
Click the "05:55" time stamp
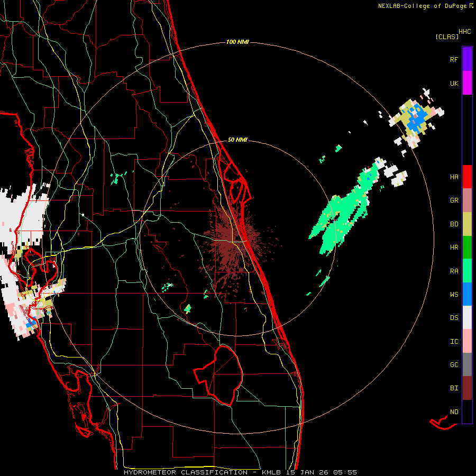tap(344, 472)
